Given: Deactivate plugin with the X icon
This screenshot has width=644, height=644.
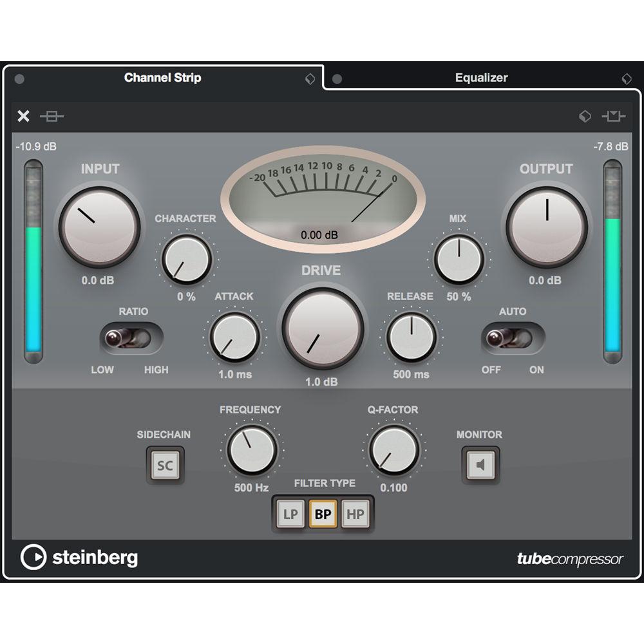Looking at the screenshot, I should tap(23, 116).
